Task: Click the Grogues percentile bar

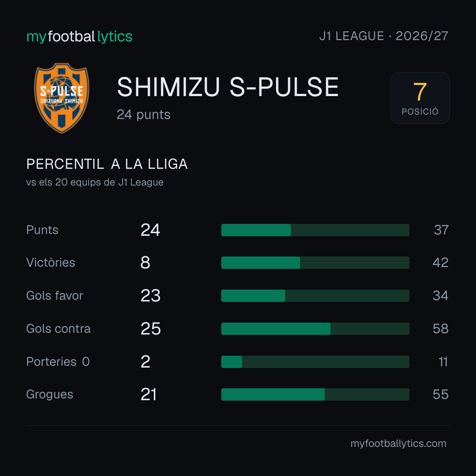Action: click(315, 394)
